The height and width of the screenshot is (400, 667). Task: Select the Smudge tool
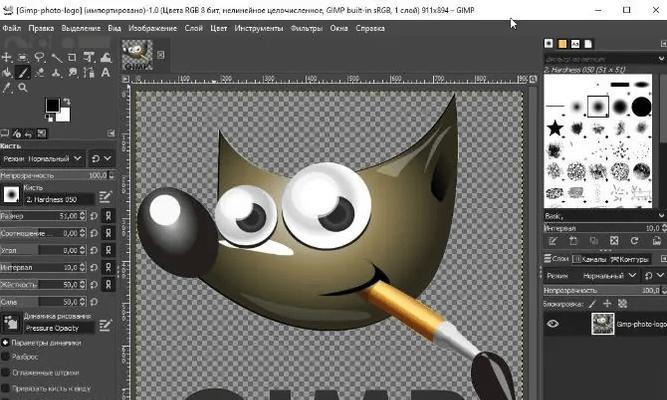[x=73, y=73]
